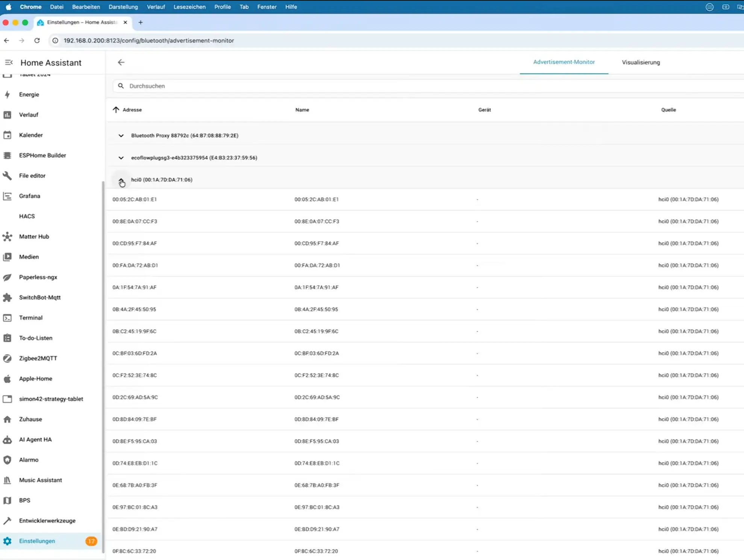View site information icon in address bar
The width and height of the screenshot is (744, 560).
pyautogui.click(x=55, y=41)
